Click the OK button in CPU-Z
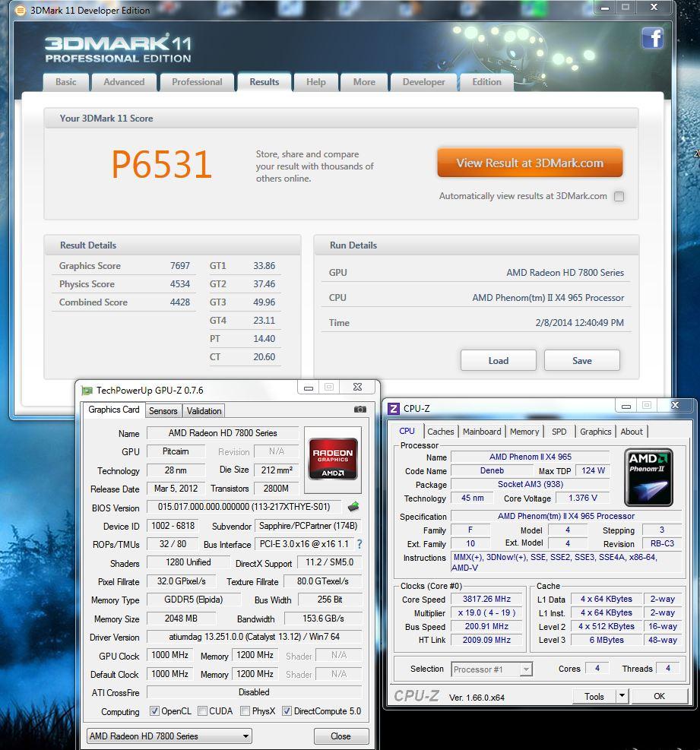 [x=659, y=696]
